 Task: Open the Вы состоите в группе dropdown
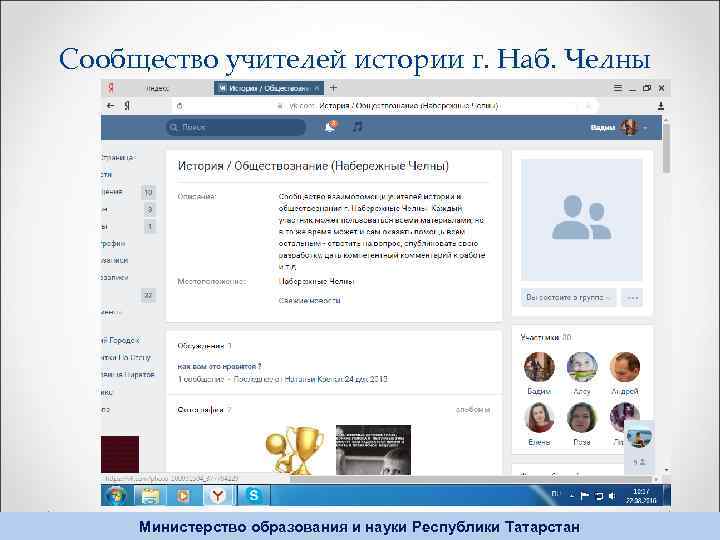pyautogui.click(x=568, y=298)
